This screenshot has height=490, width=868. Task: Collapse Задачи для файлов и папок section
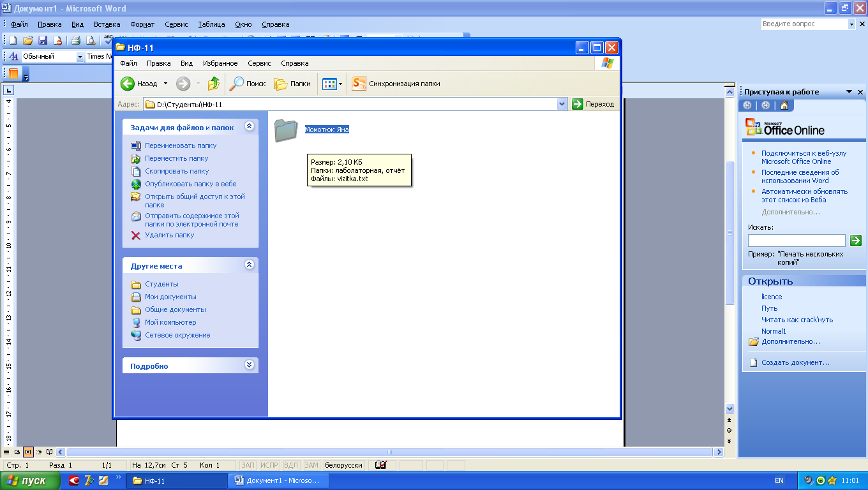pos(250,126)
